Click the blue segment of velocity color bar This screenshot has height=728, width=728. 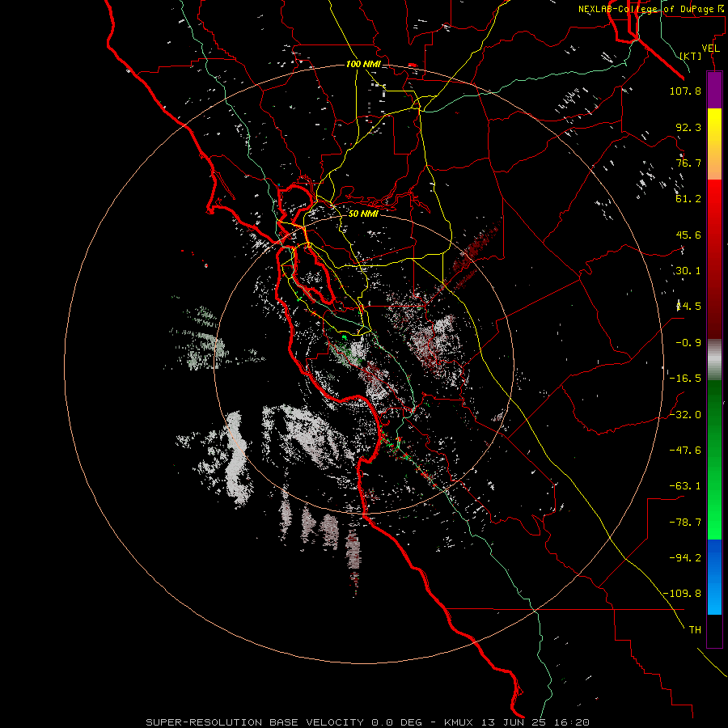click(714, 577)
